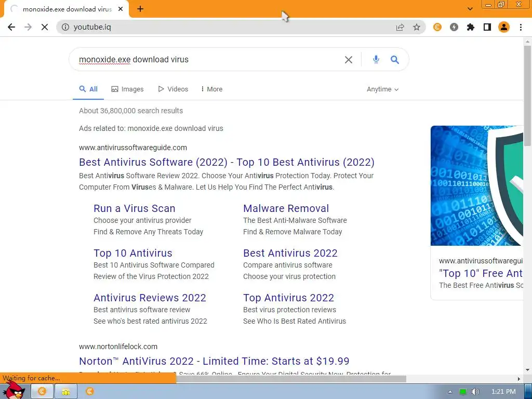Click the green system tray icon
The height and width of the screenshot is (399, 532).
tap(463, 392)
